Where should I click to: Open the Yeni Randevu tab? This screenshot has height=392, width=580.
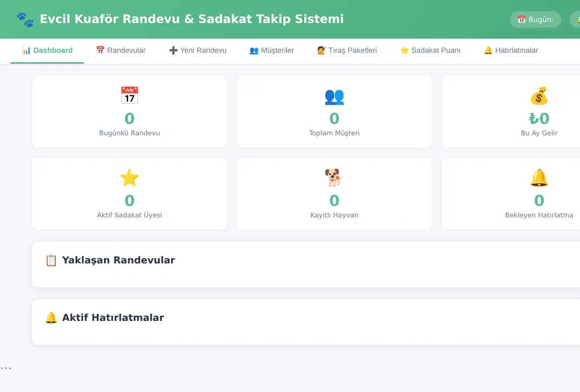(x=198, y=50)
